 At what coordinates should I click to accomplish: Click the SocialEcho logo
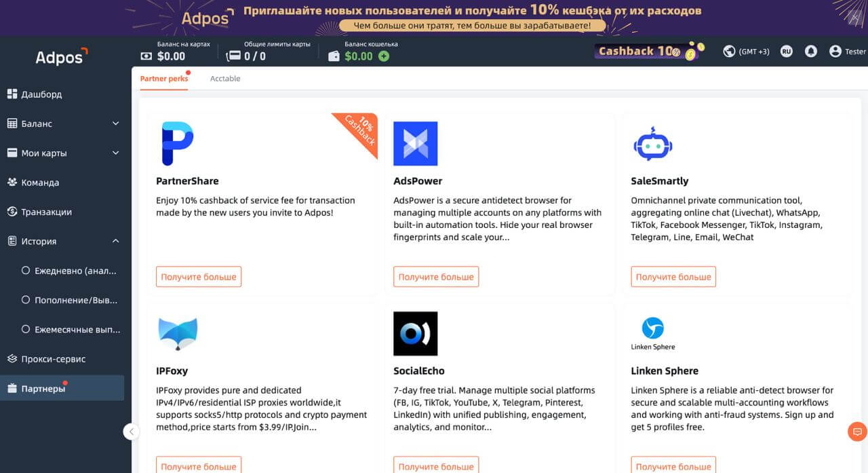(416, 334)
